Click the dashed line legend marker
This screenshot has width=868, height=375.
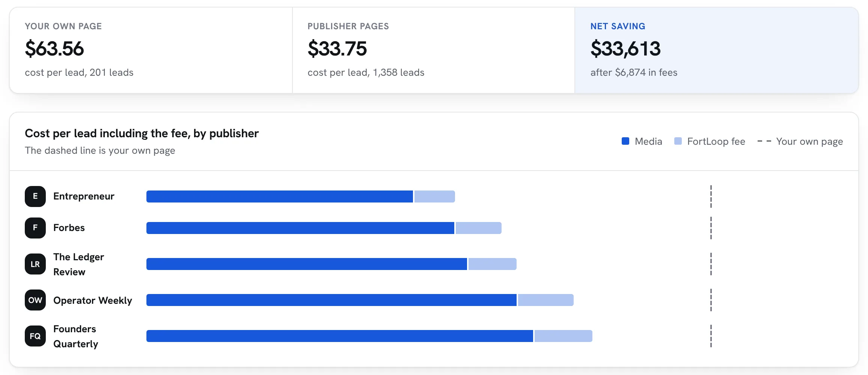(764, 141)
